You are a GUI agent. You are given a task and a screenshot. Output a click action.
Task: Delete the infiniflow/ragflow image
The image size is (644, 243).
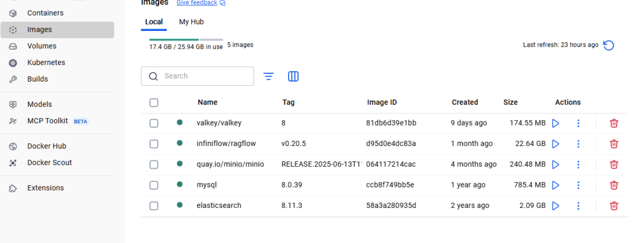[x=614, y=144]
